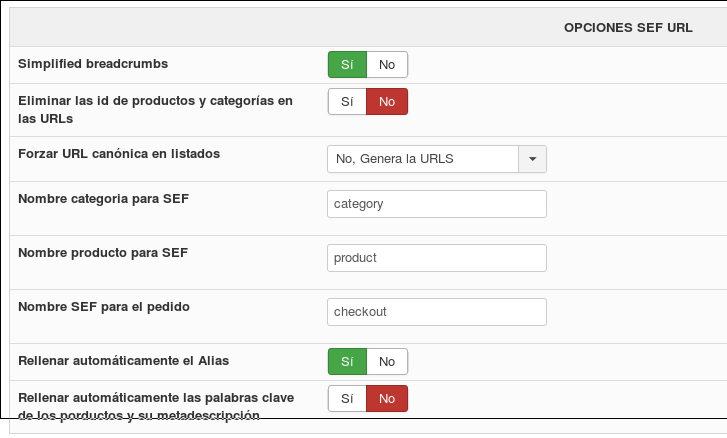Click the Nombre producto para SEF label

coord(103,252)
